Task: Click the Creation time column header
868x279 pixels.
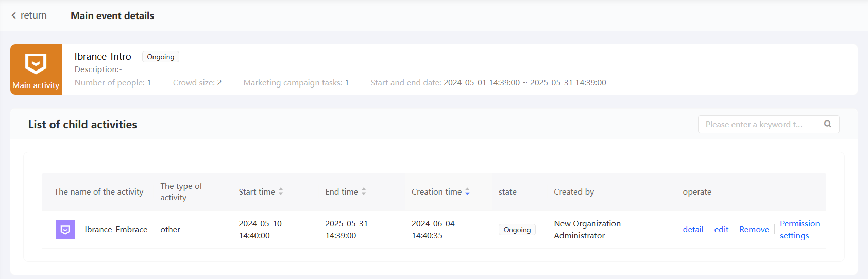Action: [436, 192]
